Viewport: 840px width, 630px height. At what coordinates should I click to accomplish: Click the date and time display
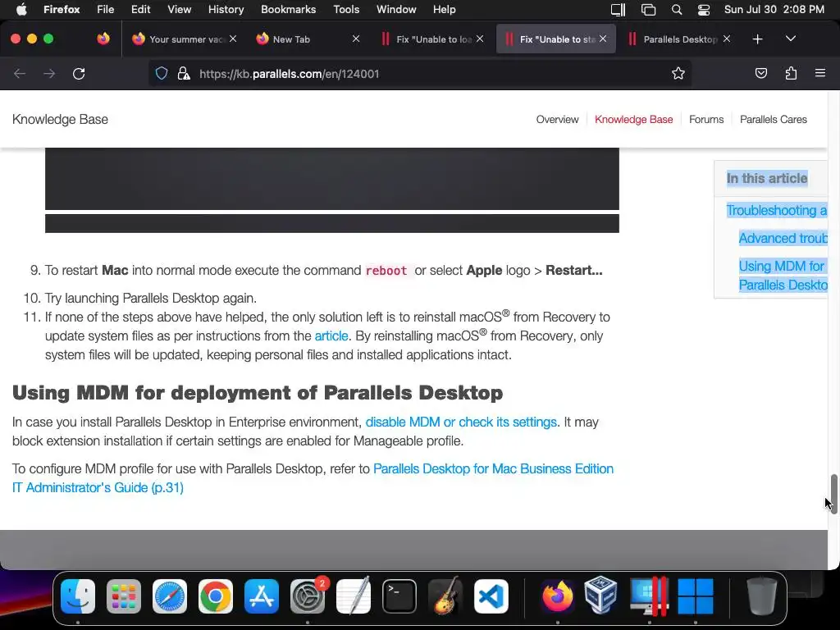click(x=774, y=9)
